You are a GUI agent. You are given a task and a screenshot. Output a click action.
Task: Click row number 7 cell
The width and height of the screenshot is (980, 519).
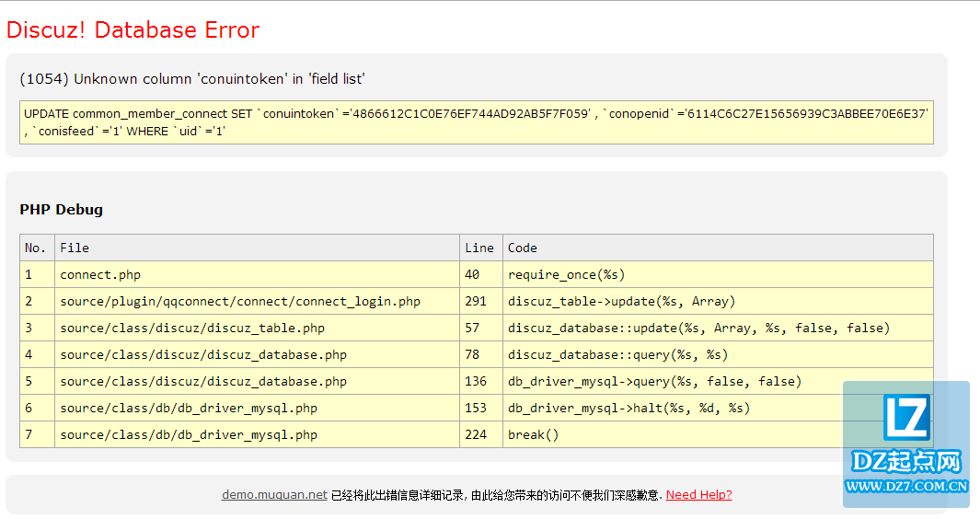pyautogui.click(x=38, y=434)
